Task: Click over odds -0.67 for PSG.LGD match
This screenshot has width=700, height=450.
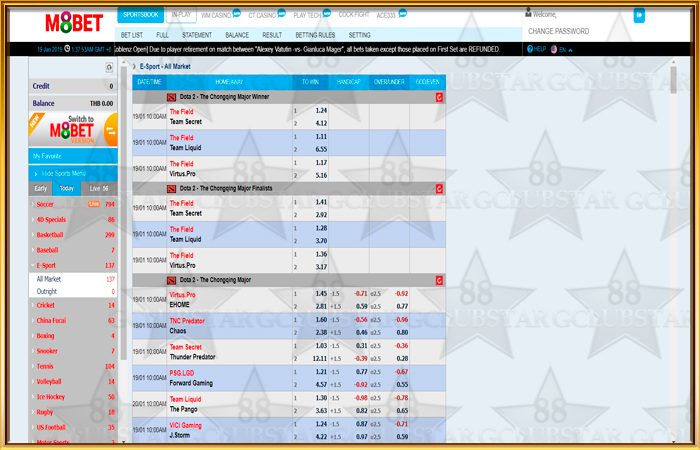Action: pos(401,372)
